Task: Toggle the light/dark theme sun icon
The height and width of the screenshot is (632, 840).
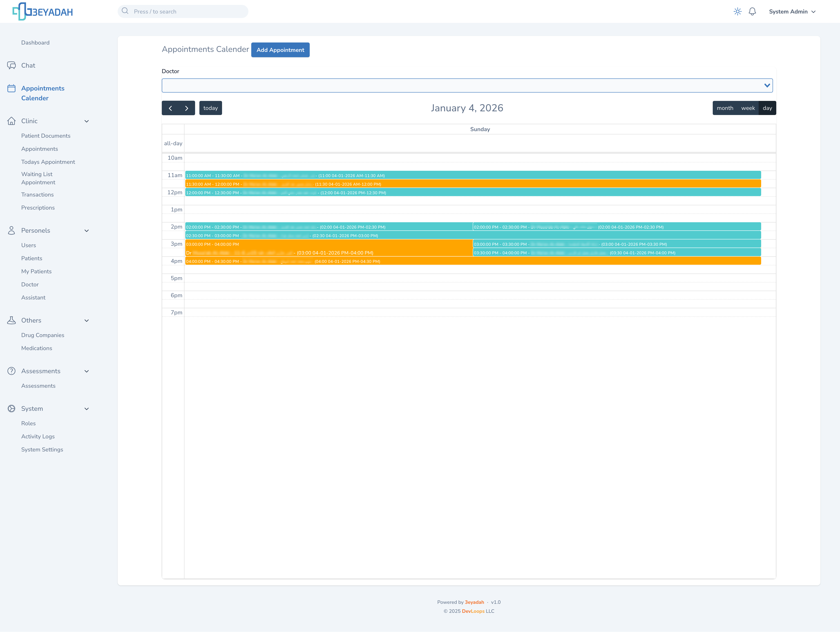Action: coord(737,11)
